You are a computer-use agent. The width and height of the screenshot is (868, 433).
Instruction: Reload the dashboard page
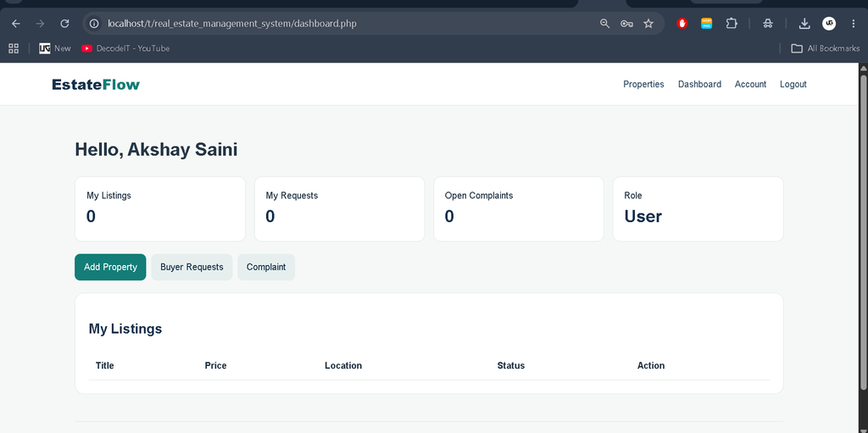point(64,23)
